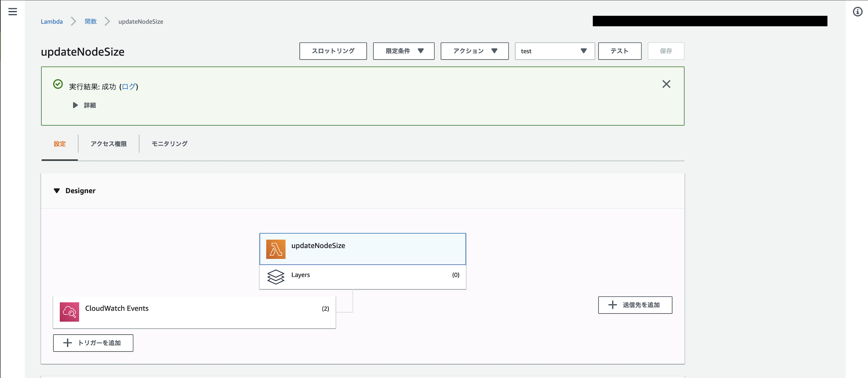Collapse the Designer panel
868x378 pixels.
click(x=57, y=191)
